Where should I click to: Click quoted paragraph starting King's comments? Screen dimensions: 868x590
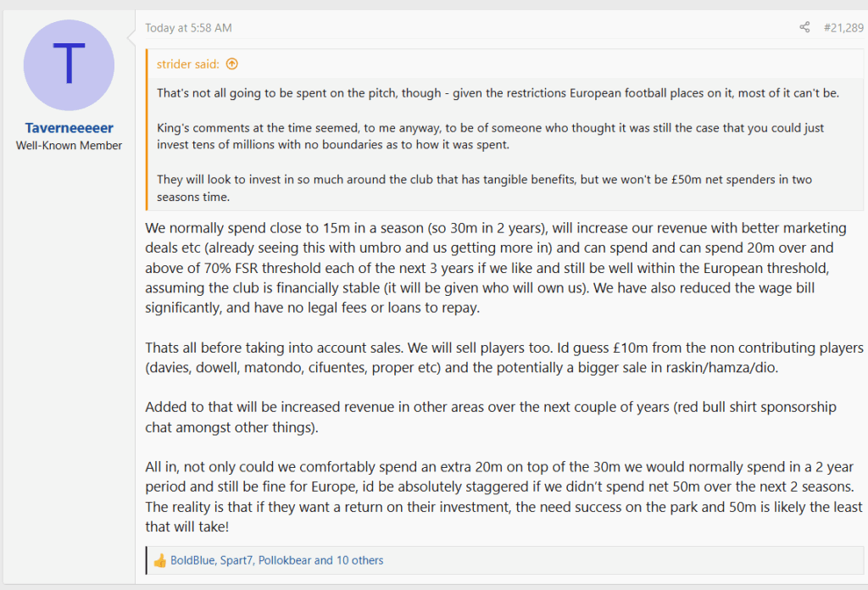[491, 136]
